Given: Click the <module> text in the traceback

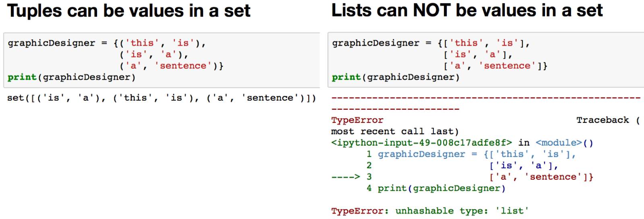Looking at the screenshot, I should click(559, 143).
